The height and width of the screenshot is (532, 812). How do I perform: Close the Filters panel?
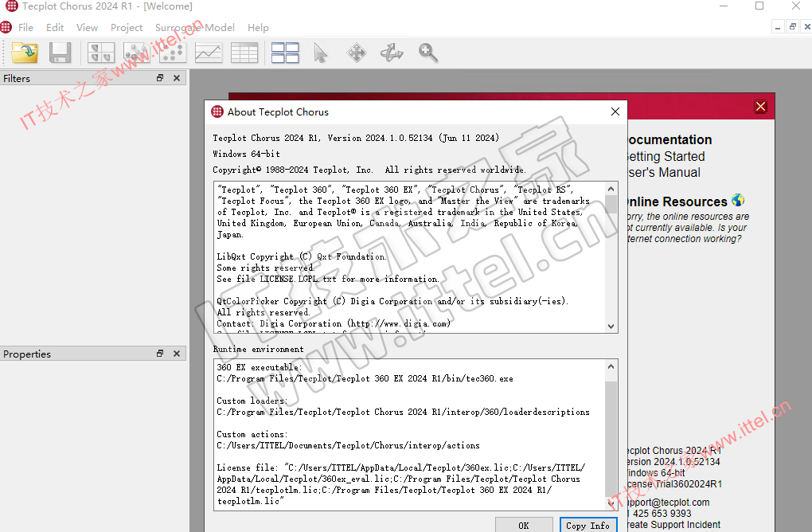pyautogui.click(x=177, y=78)
